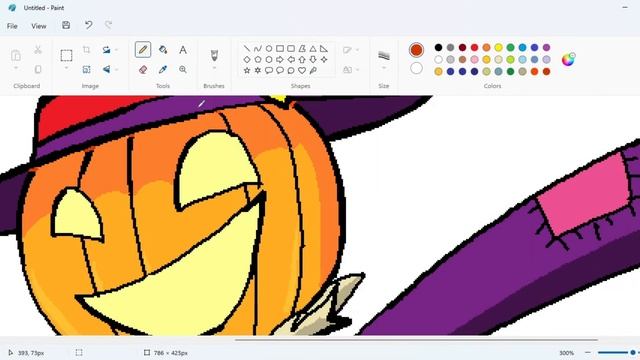The width and height of the screenshot is (640, 360).
Task: Click the Crop icon in Image group
Action: [x=87, y=50]
